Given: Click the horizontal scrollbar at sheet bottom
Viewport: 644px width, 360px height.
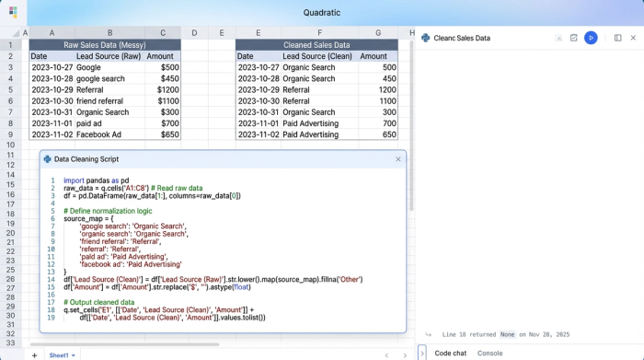Looking at the screenshot, I should coord(124,344).
